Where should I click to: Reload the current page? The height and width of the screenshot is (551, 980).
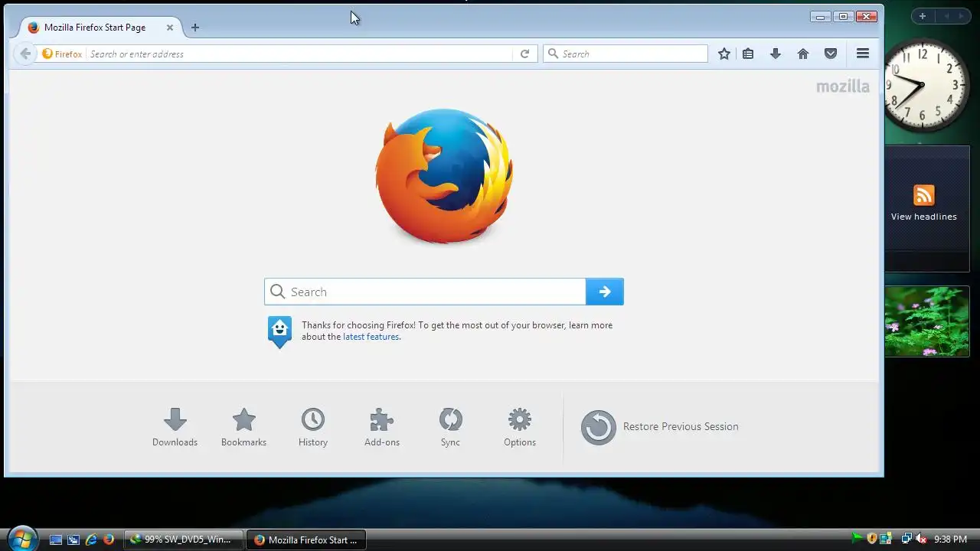tap(524, 54)
